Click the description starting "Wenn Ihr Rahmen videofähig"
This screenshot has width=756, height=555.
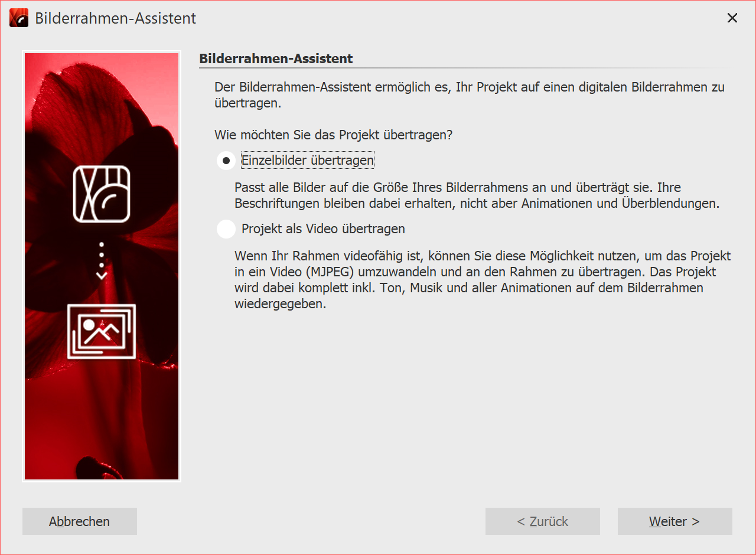[x=483, y=280]
